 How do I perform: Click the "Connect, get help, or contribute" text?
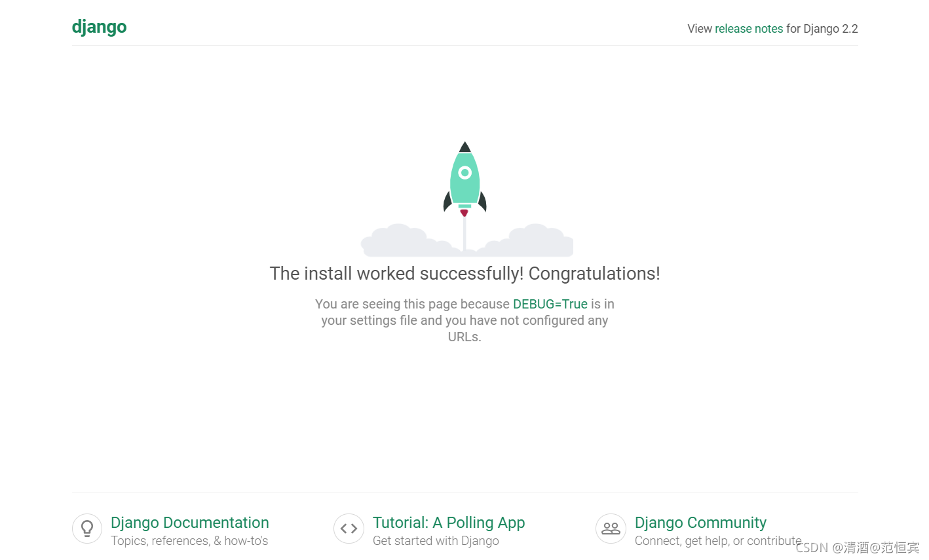(x=718, y=541)
